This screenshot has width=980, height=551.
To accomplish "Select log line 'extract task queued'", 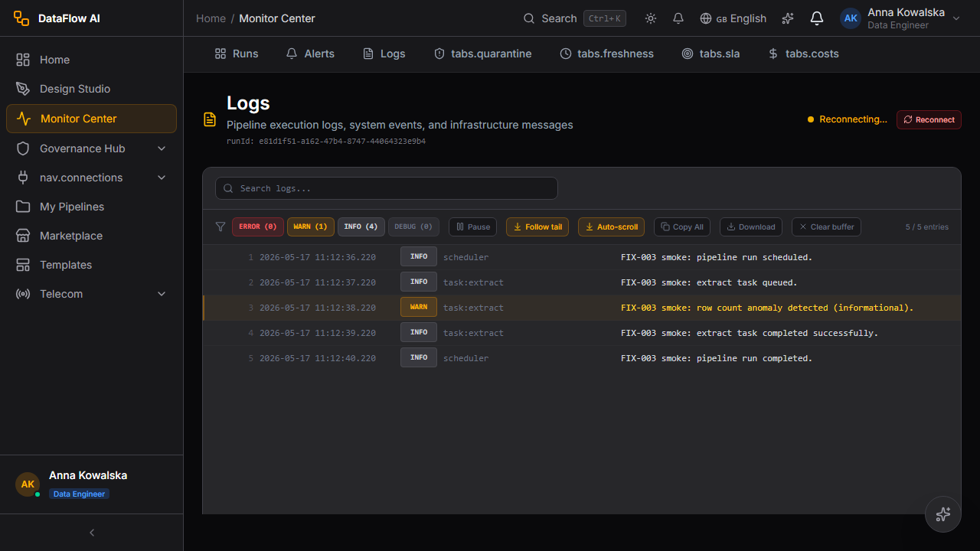I will (x=582, y=282).
